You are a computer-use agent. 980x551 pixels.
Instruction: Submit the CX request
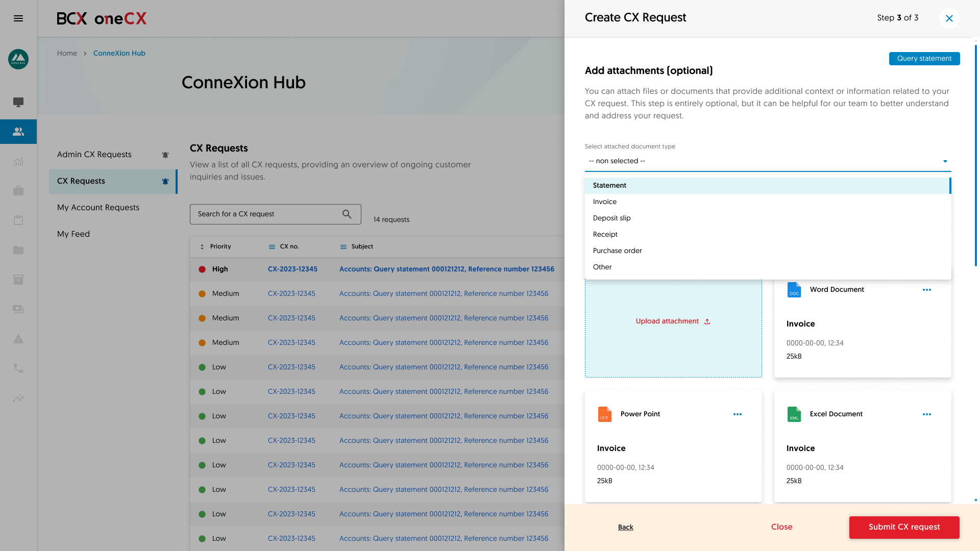pos(904,527)
